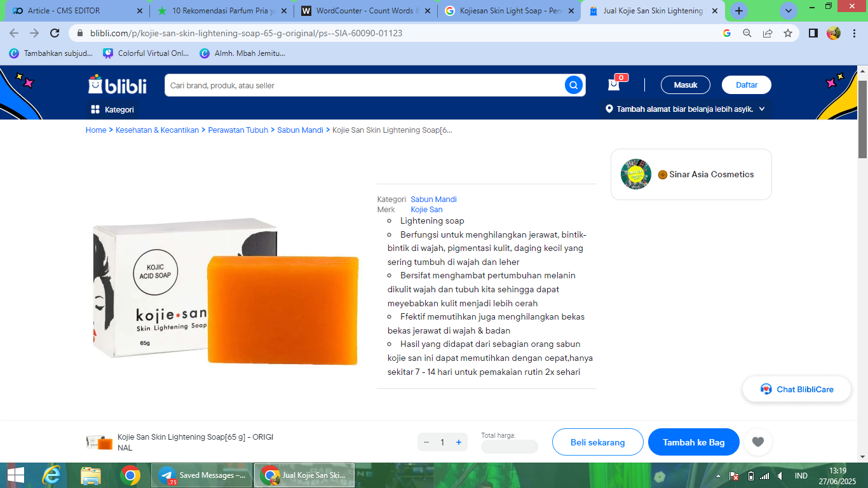
Task: Open Chrome three-dot menu
Action: [x=854, y=33]
